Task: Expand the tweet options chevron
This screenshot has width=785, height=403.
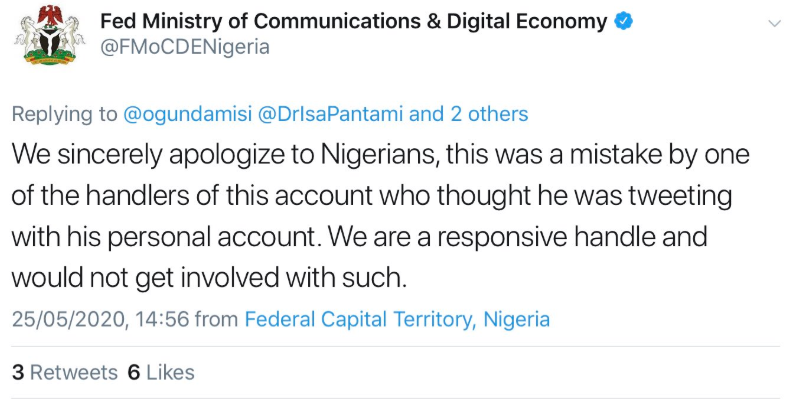Action: [x=774, y=24]
